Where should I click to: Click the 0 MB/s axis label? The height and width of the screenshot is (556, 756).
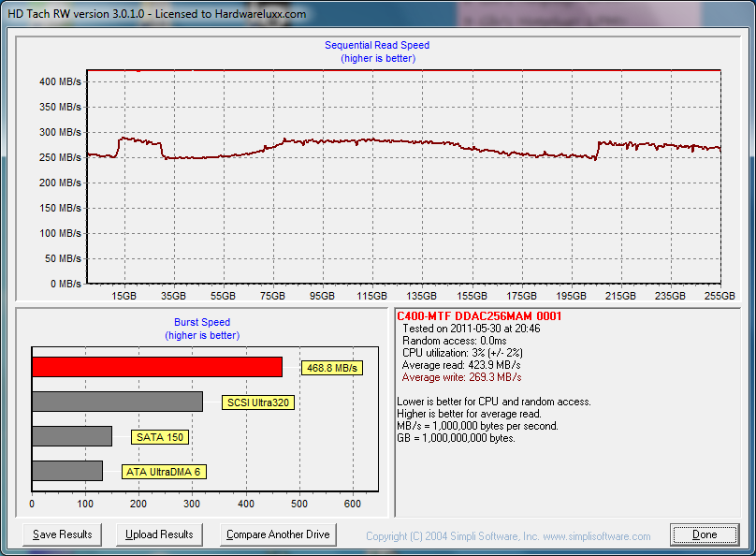(x=66, y=284)
